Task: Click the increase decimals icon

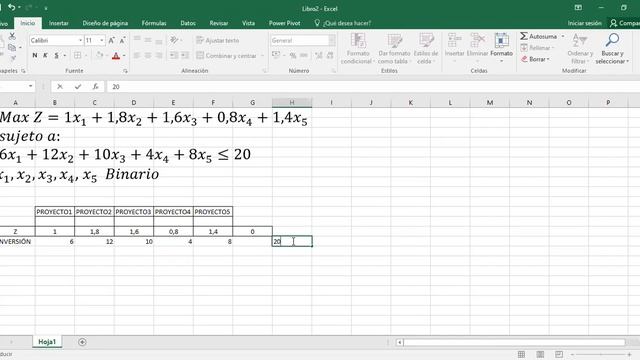Action: click(x=319, y=55)
